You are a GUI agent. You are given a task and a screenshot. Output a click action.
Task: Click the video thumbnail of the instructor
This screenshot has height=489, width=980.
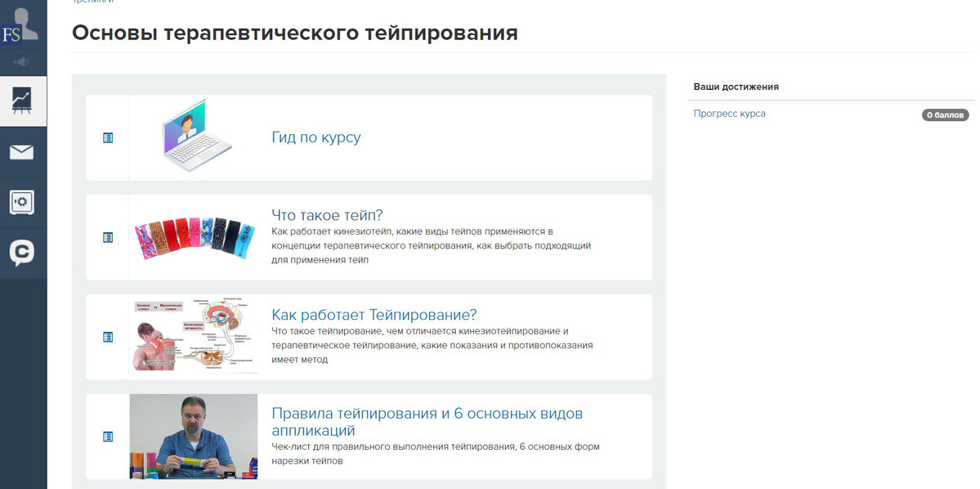(193, 437)
